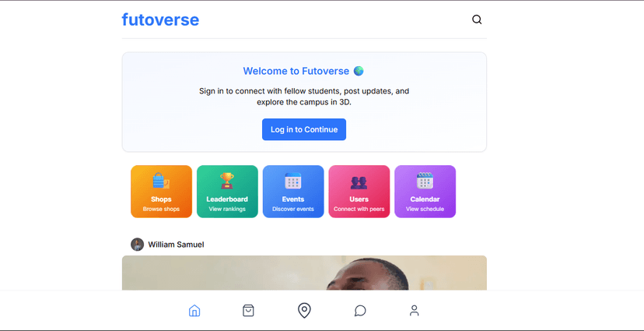644x331 pixels.
Task: Open the chat bubble messages icon
Action: (x=360, y=311)
